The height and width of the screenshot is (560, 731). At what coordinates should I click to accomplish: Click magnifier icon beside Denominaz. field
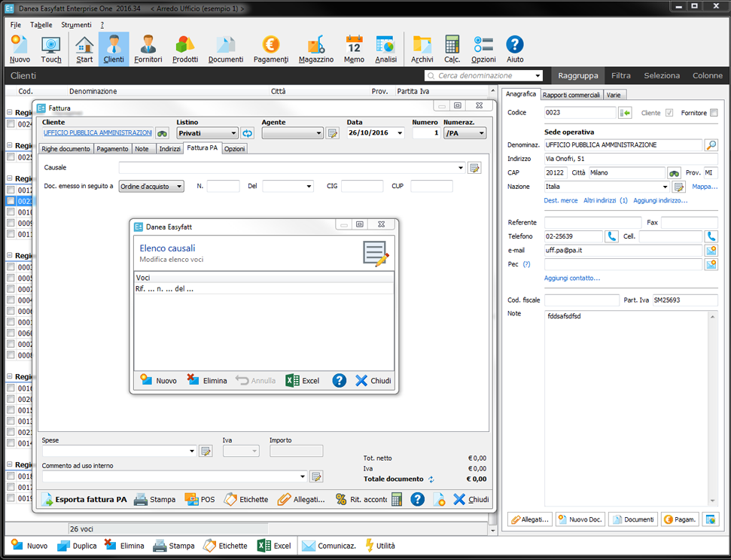pyautogui.click(x=711, y=145)
